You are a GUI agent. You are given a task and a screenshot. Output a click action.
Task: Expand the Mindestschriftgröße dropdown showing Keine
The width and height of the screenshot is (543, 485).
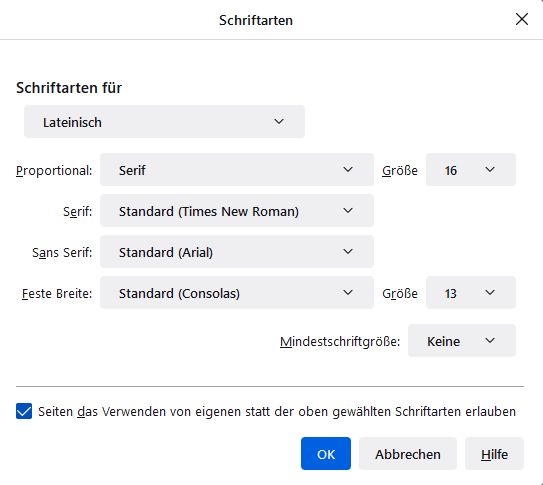pos(462,341)
